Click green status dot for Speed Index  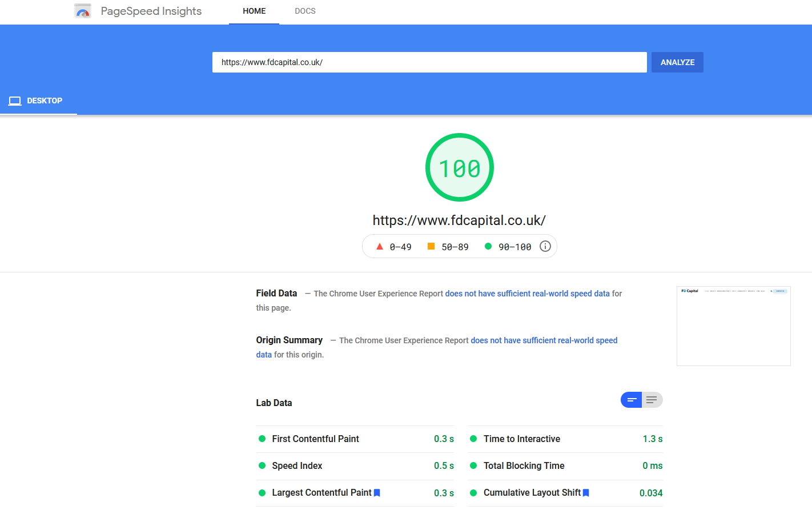[262, 465]
